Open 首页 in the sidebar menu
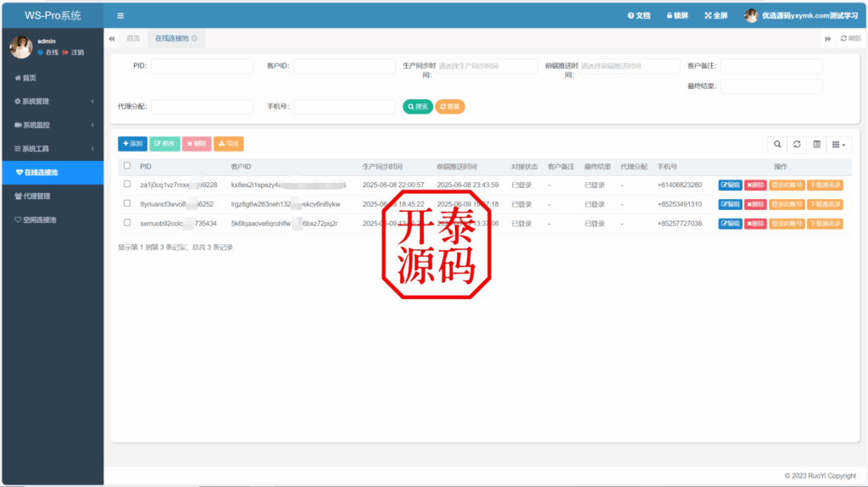 pos(53,78)
